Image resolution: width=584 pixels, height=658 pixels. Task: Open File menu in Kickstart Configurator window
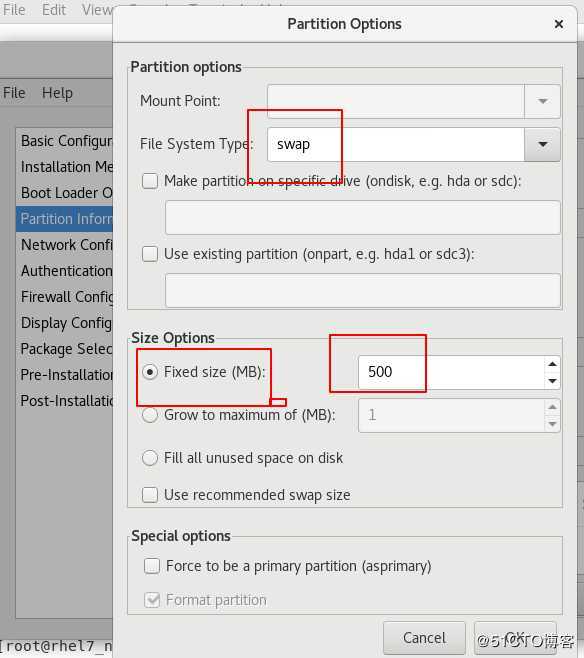click(14, 93)
